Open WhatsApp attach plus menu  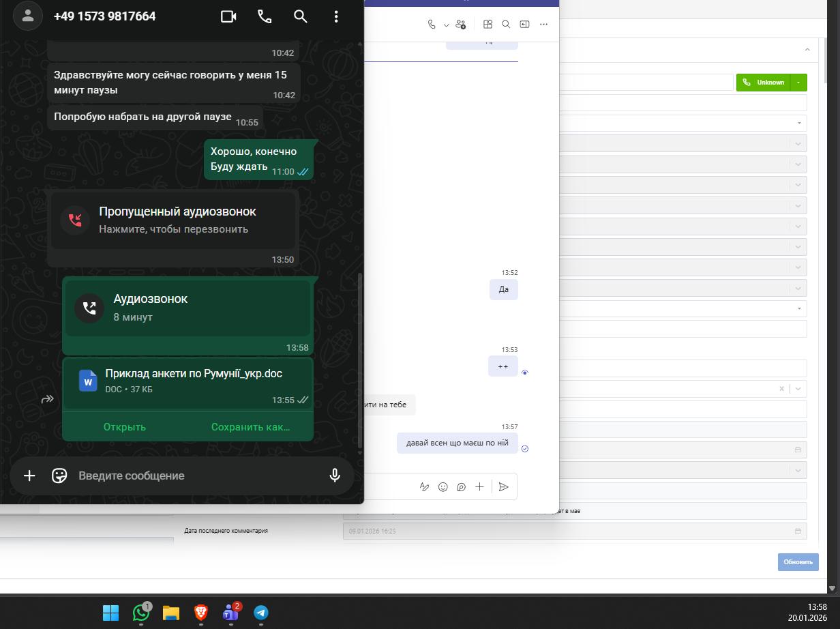tap(29, 476)
